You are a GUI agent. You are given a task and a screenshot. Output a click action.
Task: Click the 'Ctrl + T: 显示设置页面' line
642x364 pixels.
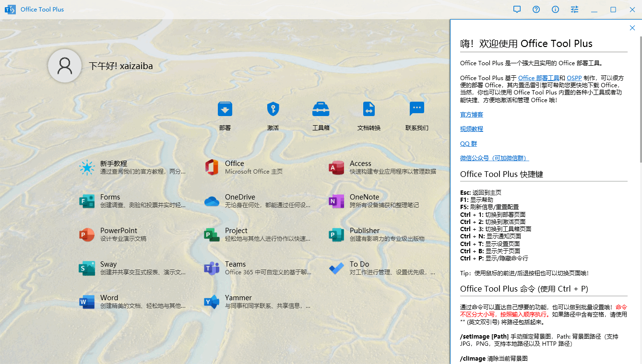click(x=490, y=244)
